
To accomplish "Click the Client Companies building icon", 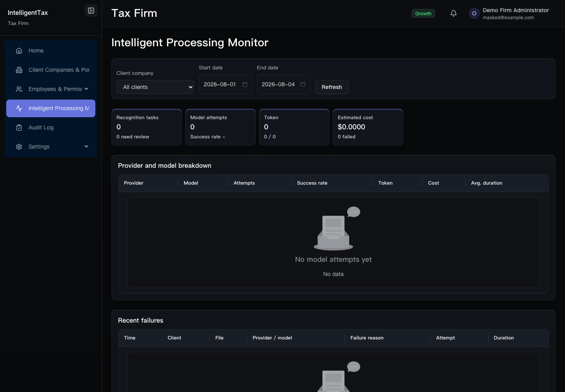I will 19,70.
